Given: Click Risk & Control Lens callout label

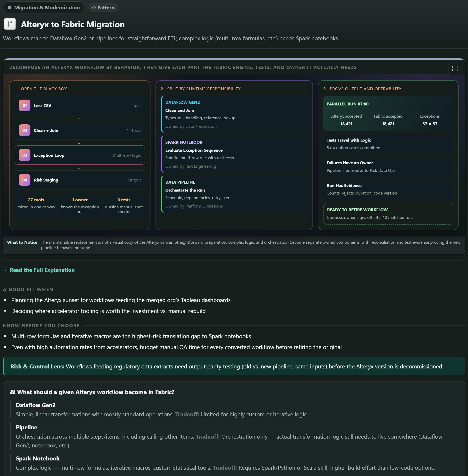Looking at the screenshot, I should 37,367.
